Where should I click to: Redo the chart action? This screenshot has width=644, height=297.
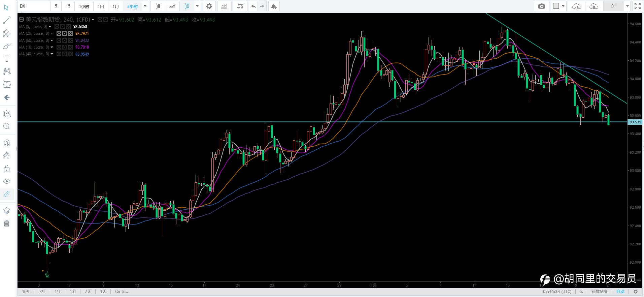pos(262,6)
